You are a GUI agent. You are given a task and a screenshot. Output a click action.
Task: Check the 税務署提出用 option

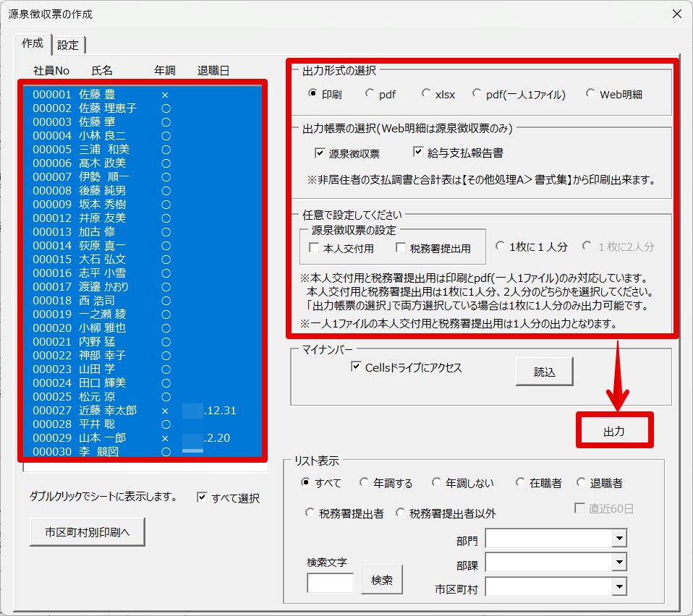401,248
